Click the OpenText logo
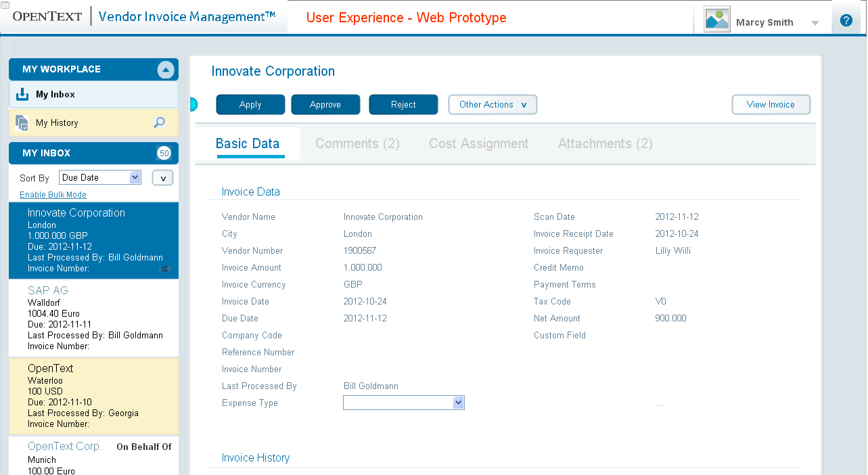Image resolution: width=868 pixels, height=475 pixels. (47, 16)
